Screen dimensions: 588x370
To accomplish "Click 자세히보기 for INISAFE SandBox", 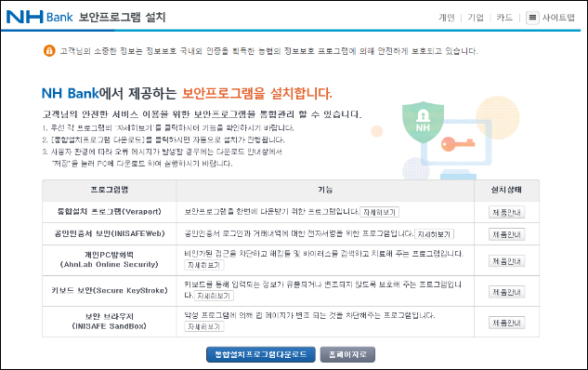I will 203,326.
